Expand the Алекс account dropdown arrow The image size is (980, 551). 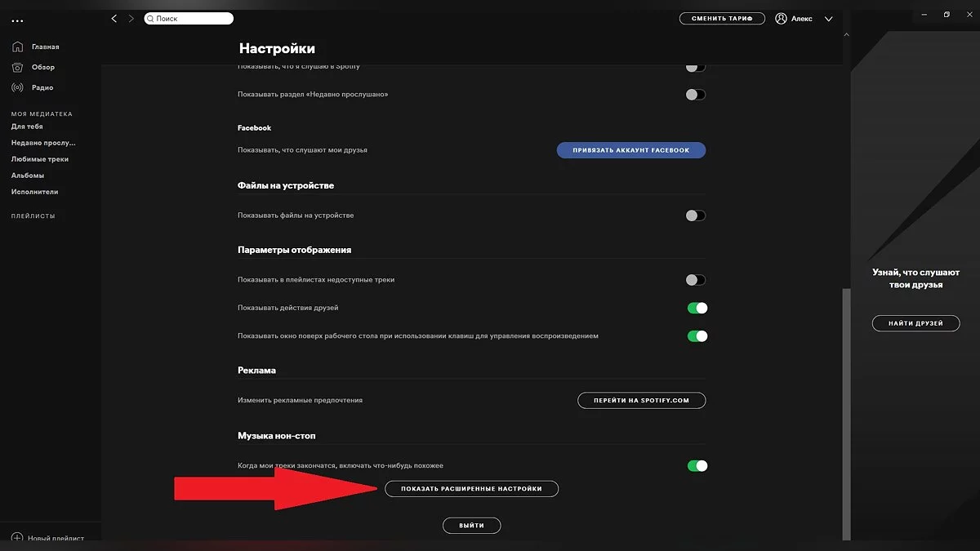(829, 19)
